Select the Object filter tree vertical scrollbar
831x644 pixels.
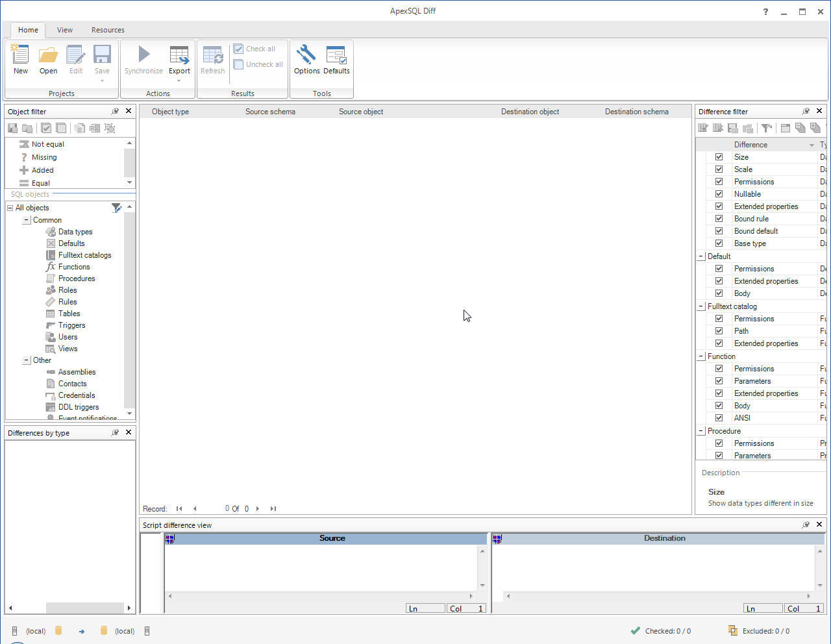pos(129,310)
